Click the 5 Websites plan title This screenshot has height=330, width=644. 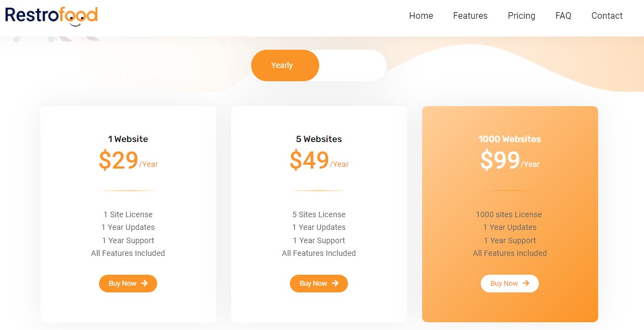click(x=319, y=139)
